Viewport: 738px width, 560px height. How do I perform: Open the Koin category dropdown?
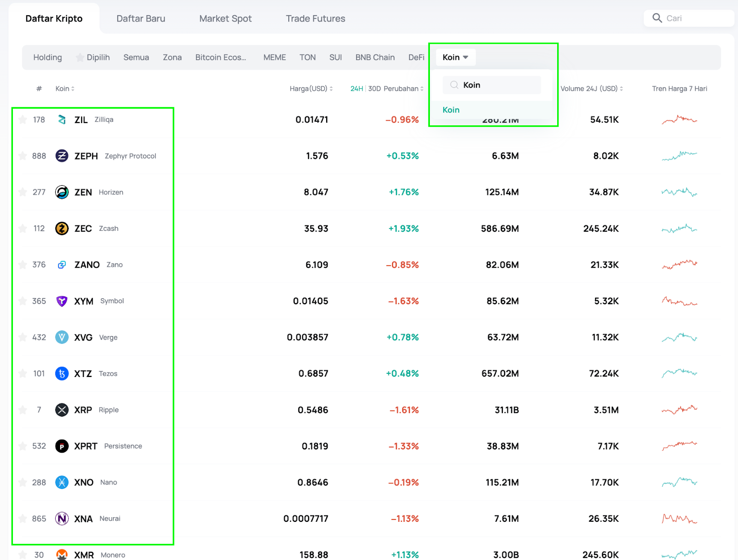coord(456,57)
